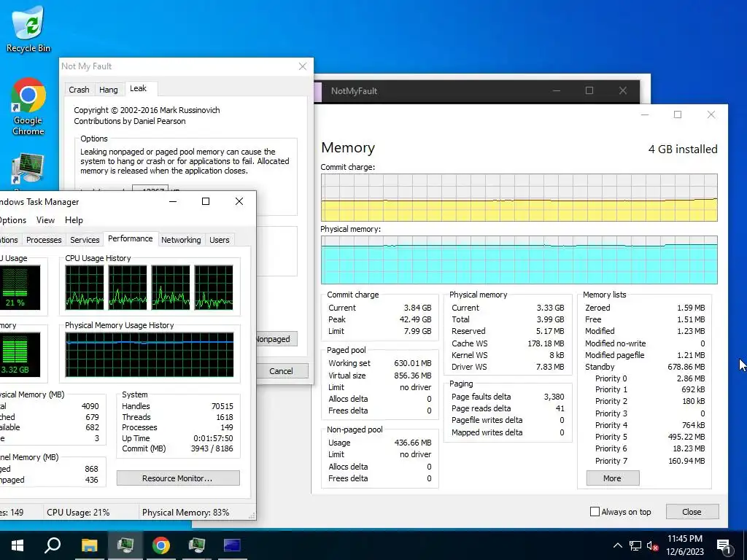Launch Google Chrome from the desktop shortcut
The width and height of the screenshot is (747, 560).
pos(28,106)
